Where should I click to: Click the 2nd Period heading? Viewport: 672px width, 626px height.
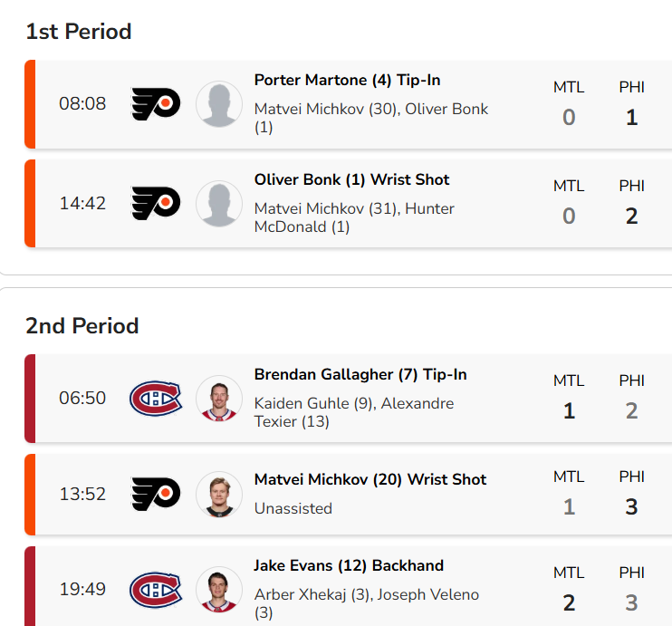point(82,326)
